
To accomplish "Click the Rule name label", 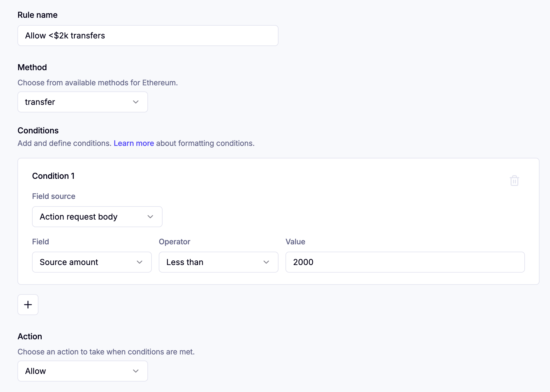I will point(38,15).
